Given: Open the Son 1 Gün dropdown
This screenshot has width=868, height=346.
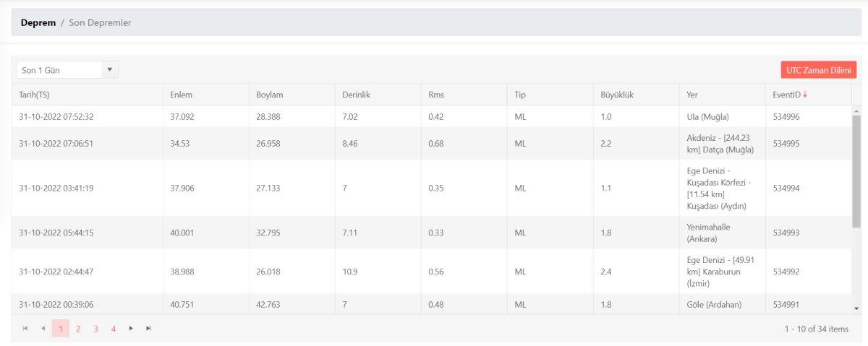Looking at the screenshot, I should [x=67, y=70].
